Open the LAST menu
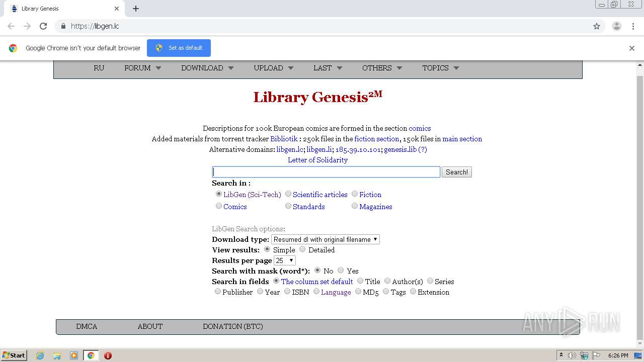Image resolution: width=644 pixels, height=362 pixels. click(x=323, y=68)
